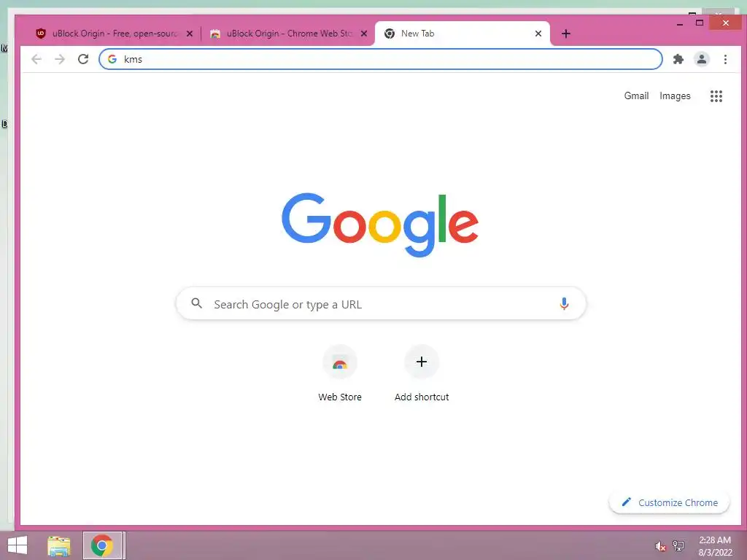The height and width of the screenshot is (560, 747).
Task: Start voice search with microphone icon
Action: tap(564, 304)
